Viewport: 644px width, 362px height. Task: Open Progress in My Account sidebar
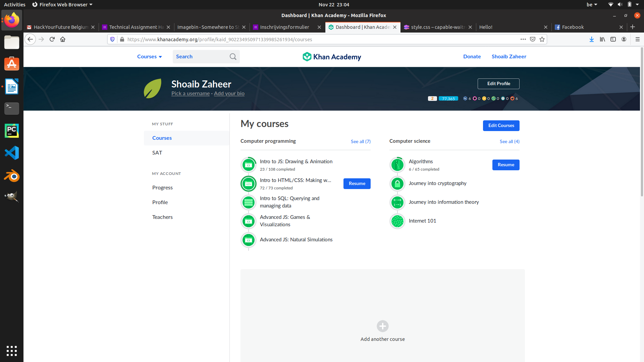click(x=186, y=188)
